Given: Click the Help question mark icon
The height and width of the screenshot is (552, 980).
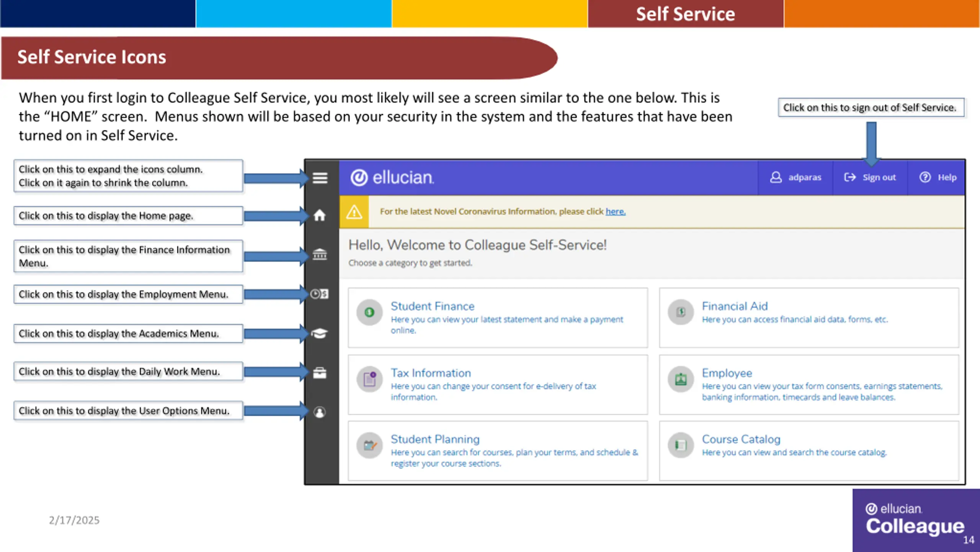Looking at the screenshot, I should coord(925,177).
